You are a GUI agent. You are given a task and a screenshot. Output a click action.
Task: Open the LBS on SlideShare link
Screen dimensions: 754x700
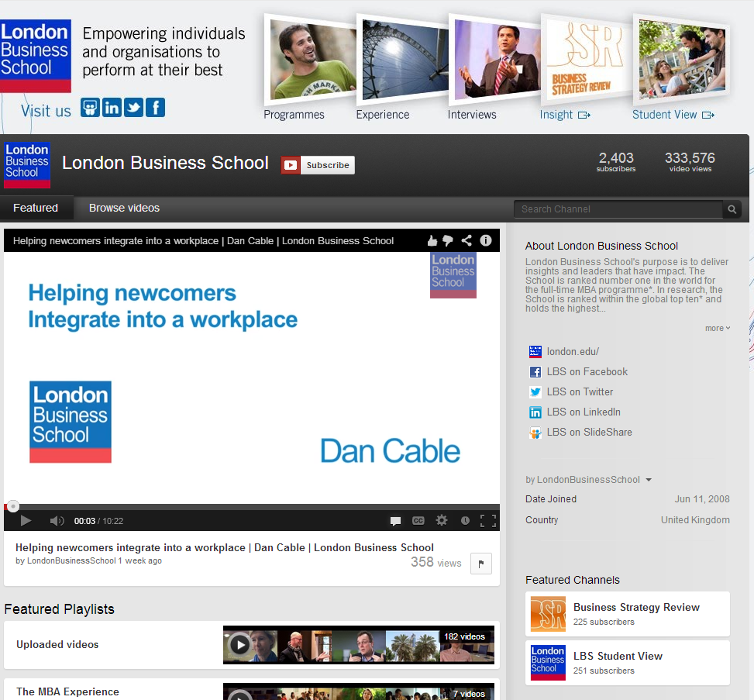[x=589, y=433]
